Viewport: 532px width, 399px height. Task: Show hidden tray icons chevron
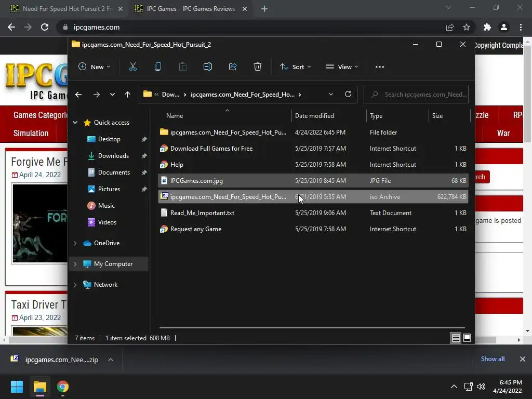454,387
